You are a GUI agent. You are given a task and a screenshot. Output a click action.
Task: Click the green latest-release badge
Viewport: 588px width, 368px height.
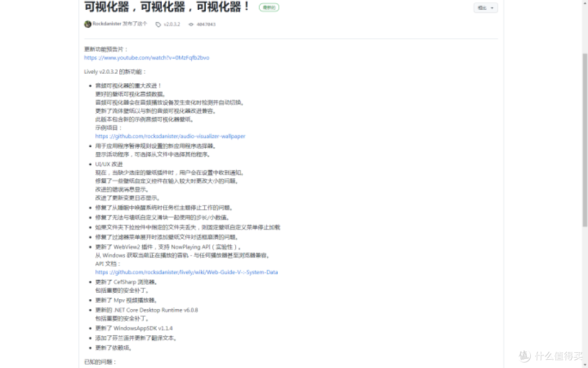(x=269, y=7)
